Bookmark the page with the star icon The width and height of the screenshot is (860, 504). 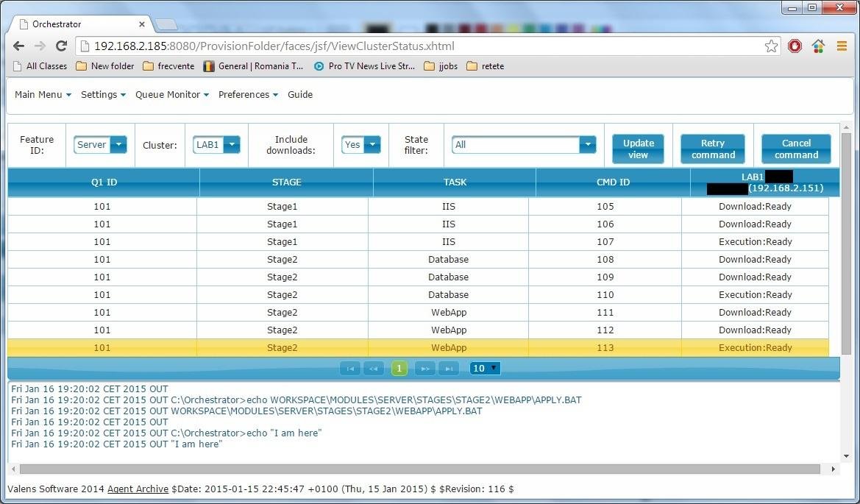(771, 46)
